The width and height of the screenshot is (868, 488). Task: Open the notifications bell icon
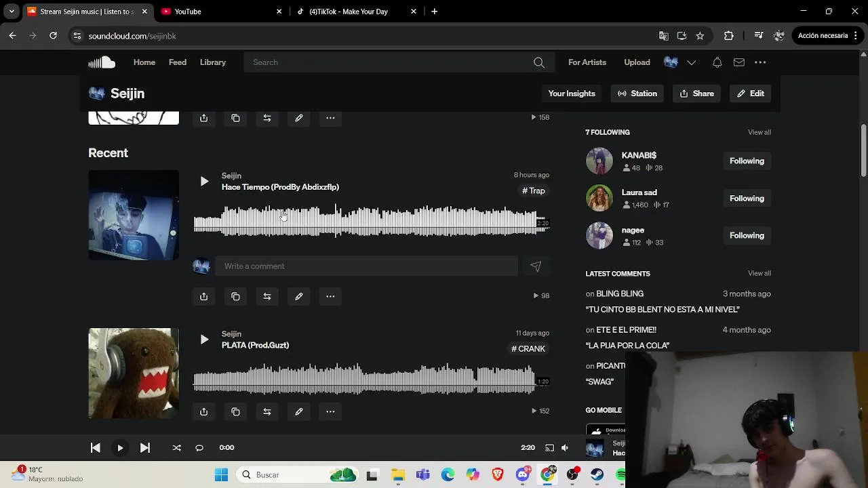[717, 62]
